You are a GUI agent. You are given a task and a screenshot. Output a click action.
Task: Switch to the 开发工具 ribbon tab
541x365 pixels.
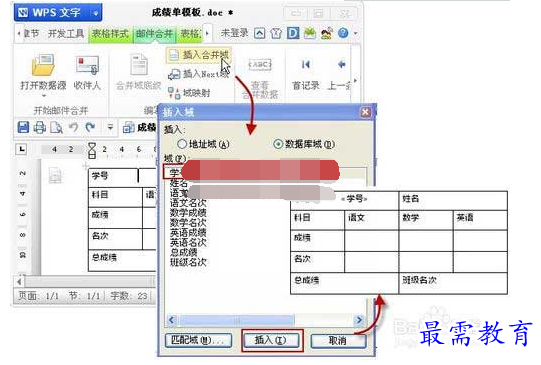point(66,34)
